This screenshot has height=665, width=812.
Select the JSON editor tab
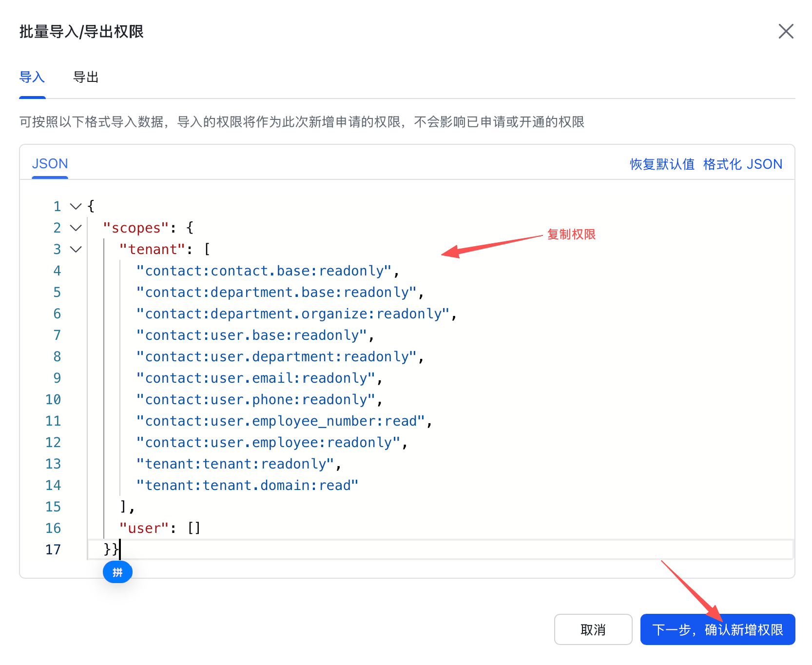pyautogui.click(x=50, y=164)
